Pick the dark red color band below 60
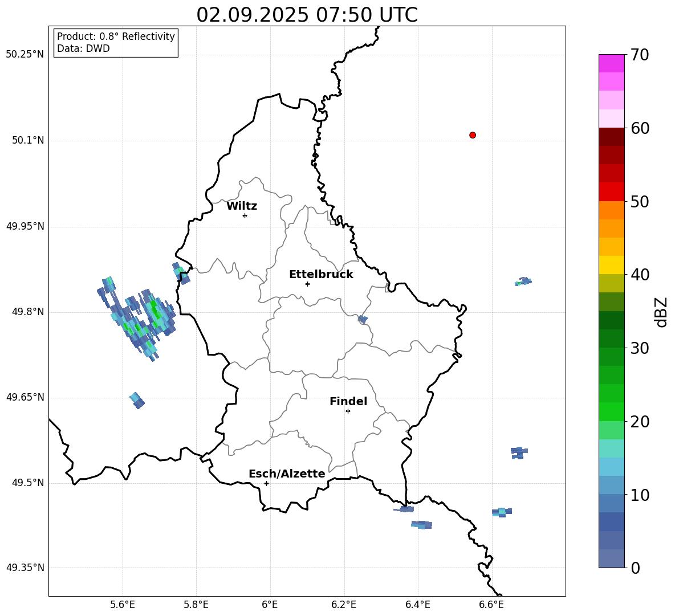 [611, 137]
